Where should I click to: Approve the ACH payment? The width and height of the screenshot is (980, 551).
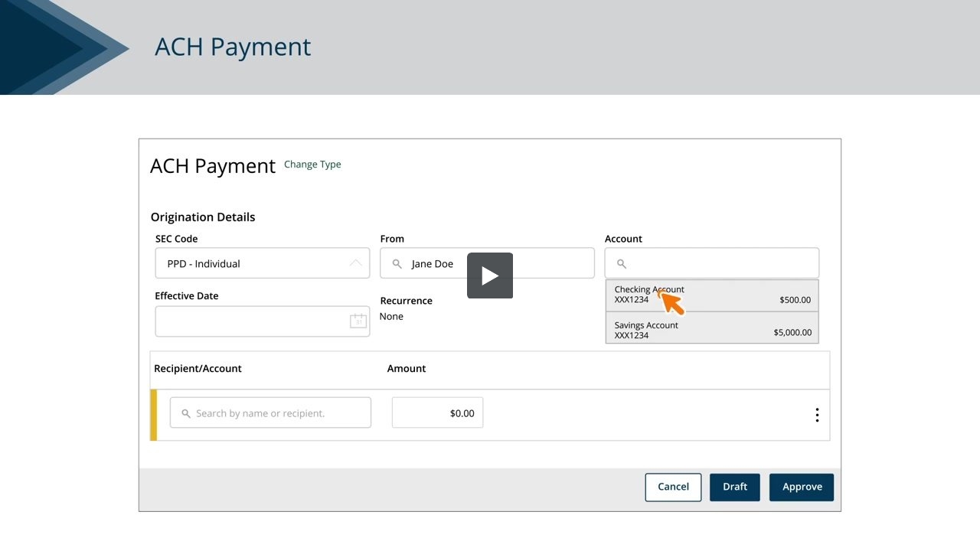pyautogui.click(x=802, y=487)
